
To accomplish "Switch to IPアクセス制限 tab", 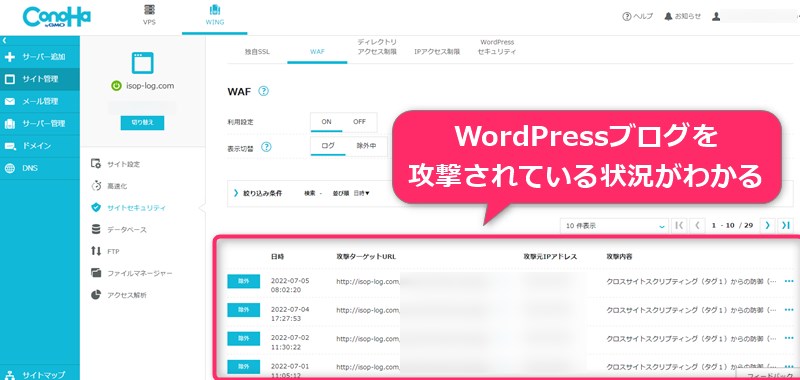I will click(437, 52).
